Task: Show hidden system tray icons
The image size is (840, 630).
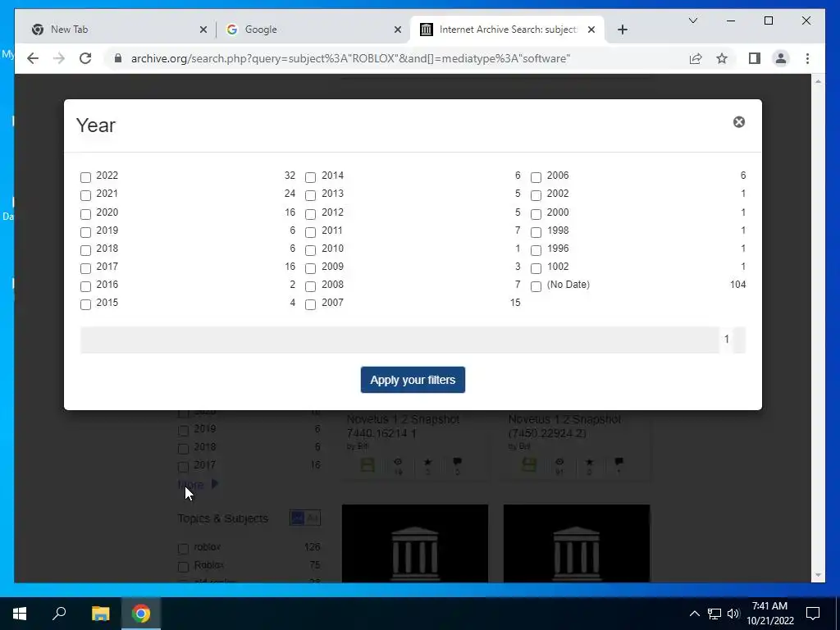Action: [694, 614]
